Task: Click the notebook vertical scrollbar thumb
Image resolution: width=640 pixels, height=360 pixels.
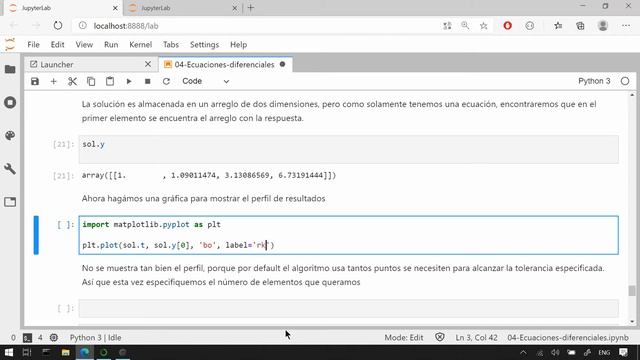Action: [632, 291]
